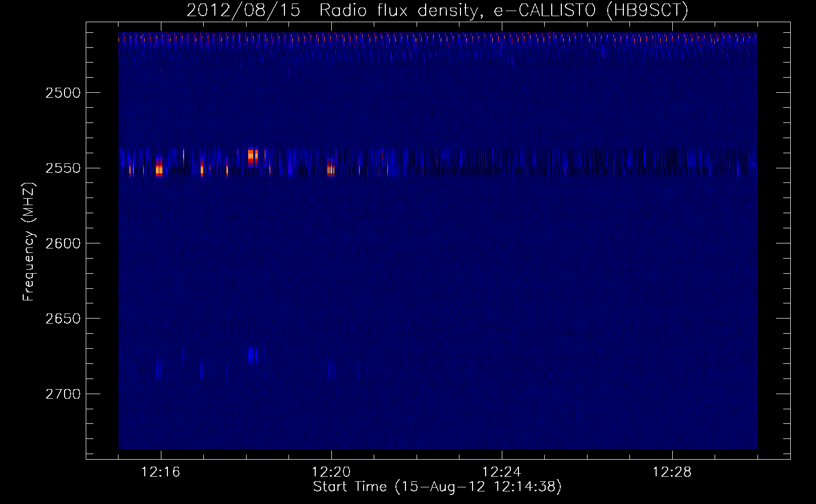The image size is (816, 504).
Task: Click the 'Frequency (MHZ)' y-axis title
Action: pos(29,242)
